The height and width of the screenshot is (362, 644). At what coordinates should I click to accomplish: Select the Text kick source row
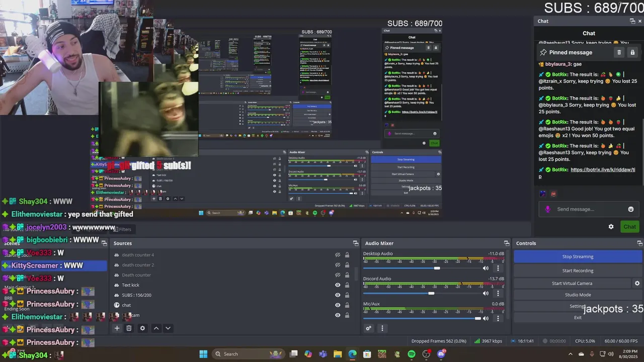(231, 285)
